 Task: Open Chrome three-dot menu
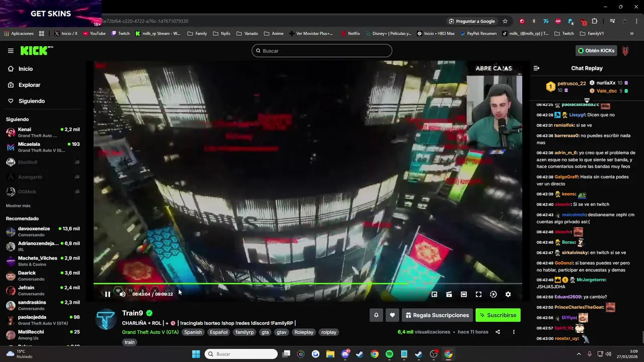coord(636,21)
